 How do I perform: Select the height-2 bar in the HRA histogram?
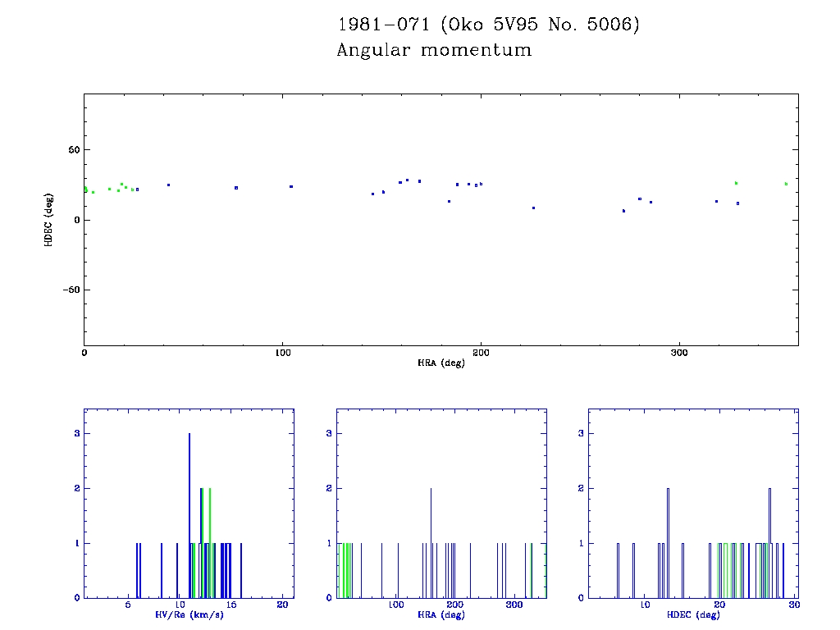pyautogui.click(x=431, y=541)
